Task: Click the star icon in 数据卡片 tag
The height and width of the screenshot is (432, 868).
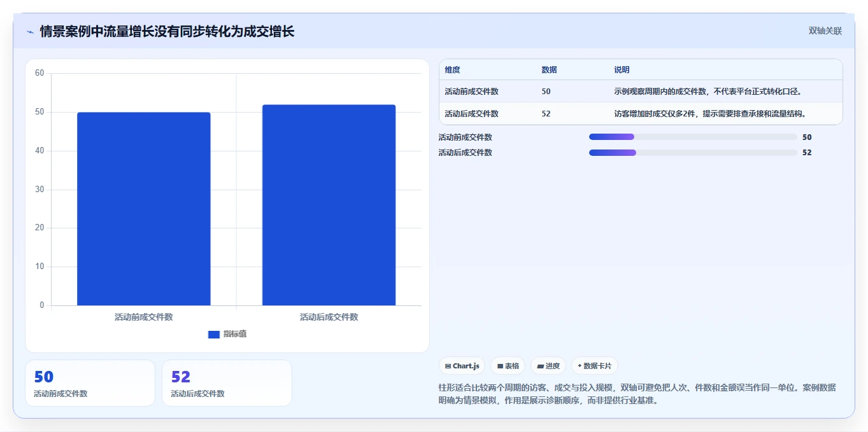Action: pyautogui.click(x=580, y=366)
